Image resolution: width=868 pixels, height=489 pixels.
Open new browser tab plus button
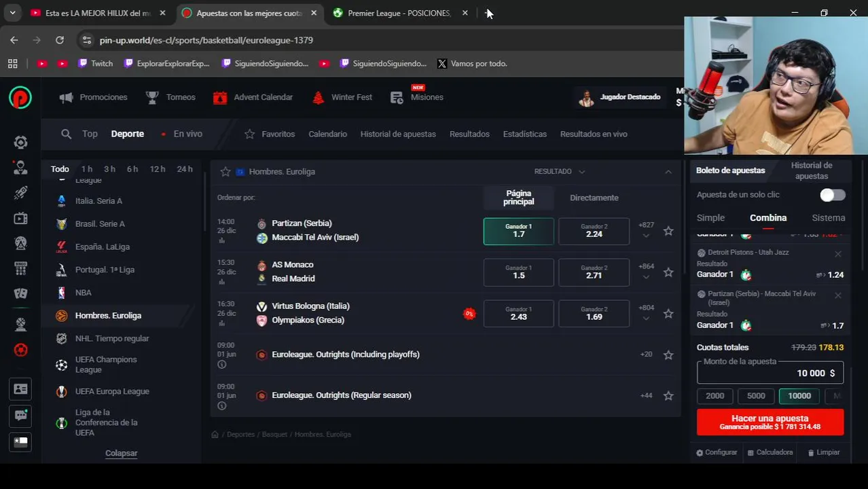tap(488, 13)
